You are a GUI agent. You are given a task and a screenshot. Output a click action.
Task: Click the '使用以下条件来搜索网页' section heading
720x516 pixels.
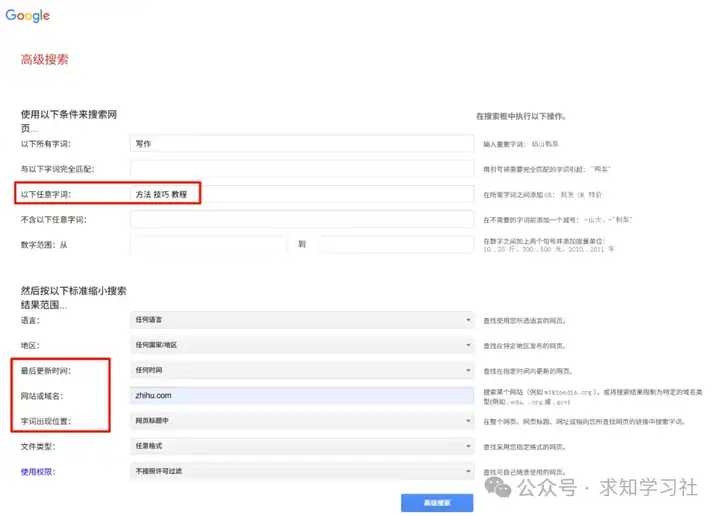point(68,121)
